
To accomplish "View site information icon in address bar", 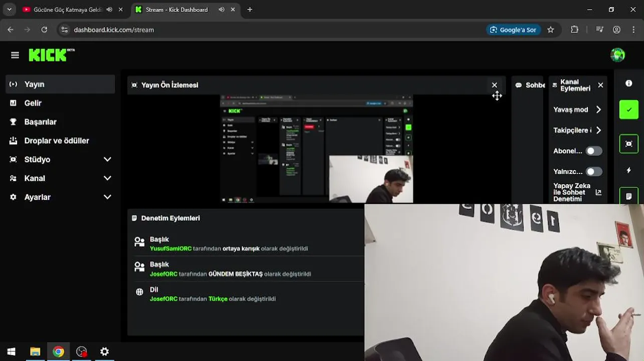I will click(64, 30).
